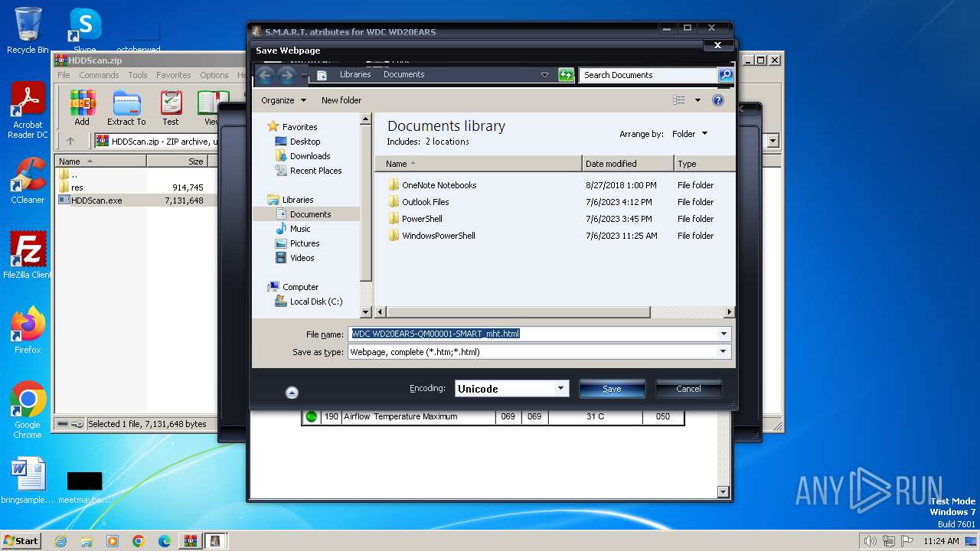The height and width of the screenshot is (551, 980).
Task: Click the Add icon in WinRAR toolbar
Action: pos(82,108)
